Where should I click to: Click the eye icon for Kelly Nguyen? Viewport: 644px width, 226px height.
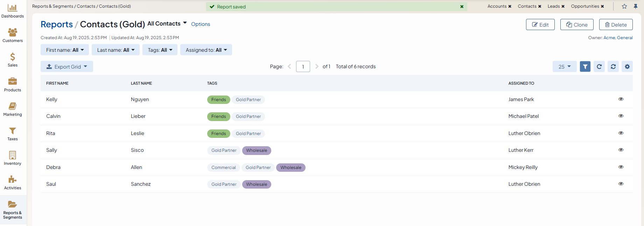pos(621,99)
